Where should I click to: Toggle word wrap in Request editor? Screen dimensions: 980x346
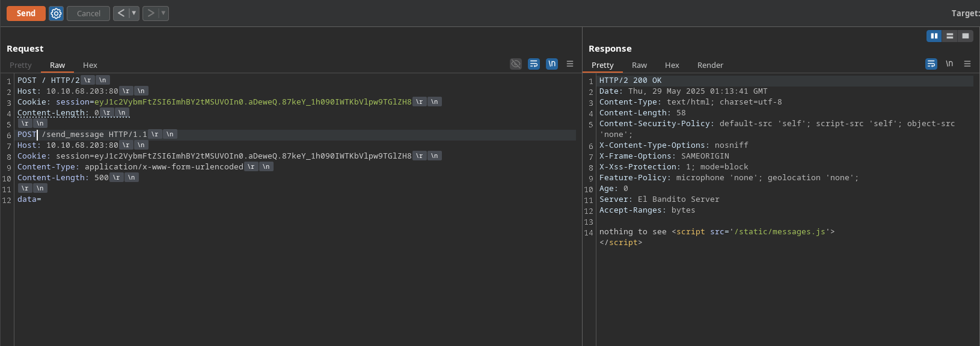click(x=534, y=64)
